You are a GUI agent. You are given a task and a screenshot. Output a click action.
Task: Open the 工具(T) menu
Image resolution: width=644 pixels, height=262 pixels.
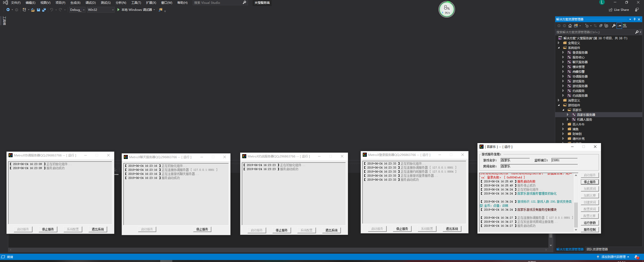point(136,3)
